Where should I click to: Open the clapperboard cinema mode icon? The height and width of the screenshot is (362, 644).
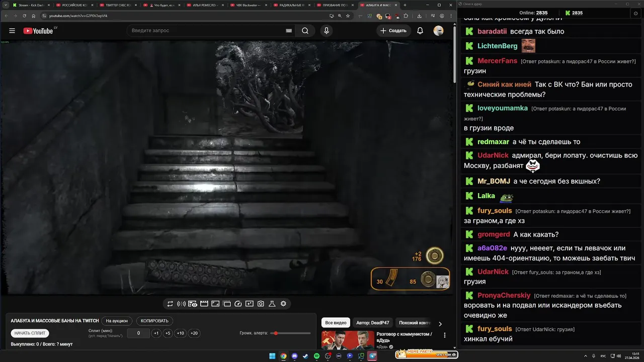coord(204,304)
